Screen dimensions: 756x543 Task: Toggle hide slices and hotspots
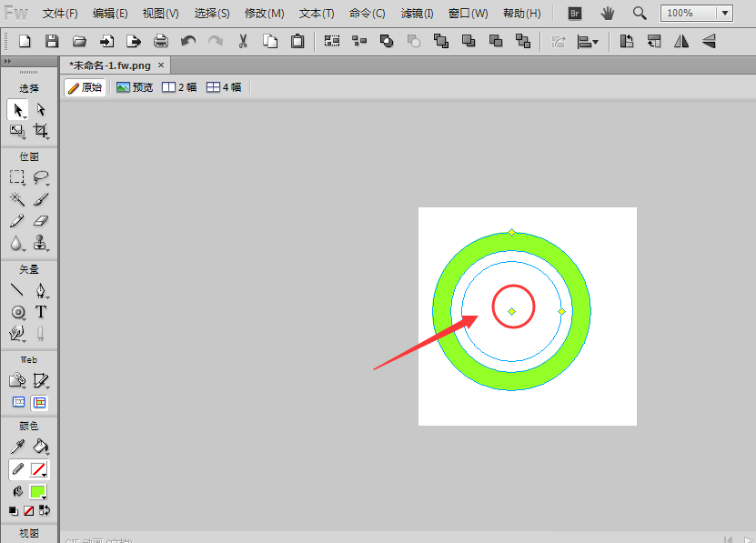click(18, 402)
